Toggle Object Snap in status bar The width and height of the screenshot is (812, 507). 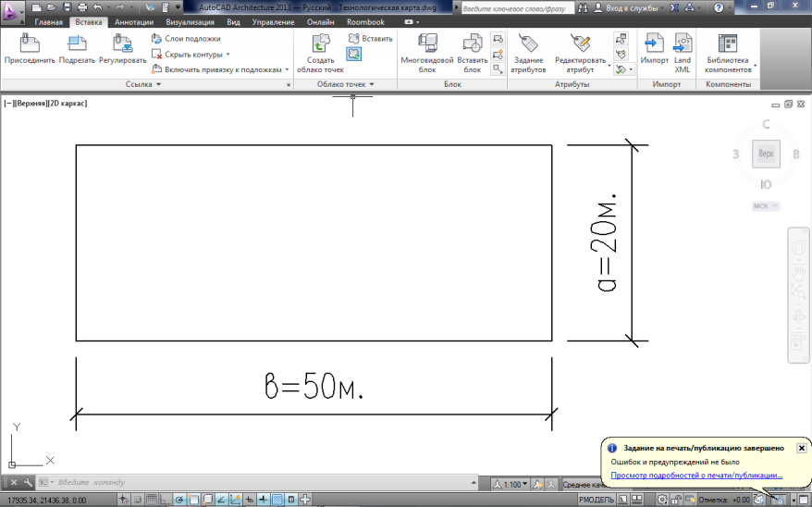(x=193, y=500)
